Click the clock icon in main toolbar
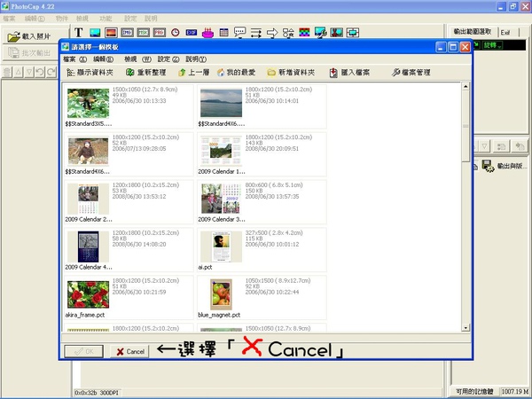This screenshot has height=399, width=532. click(x=175, y=33)
